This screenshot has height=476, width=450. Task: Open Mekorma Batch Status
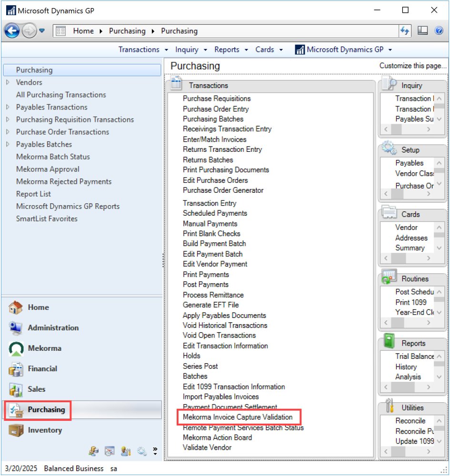click(x=53, y=157)
